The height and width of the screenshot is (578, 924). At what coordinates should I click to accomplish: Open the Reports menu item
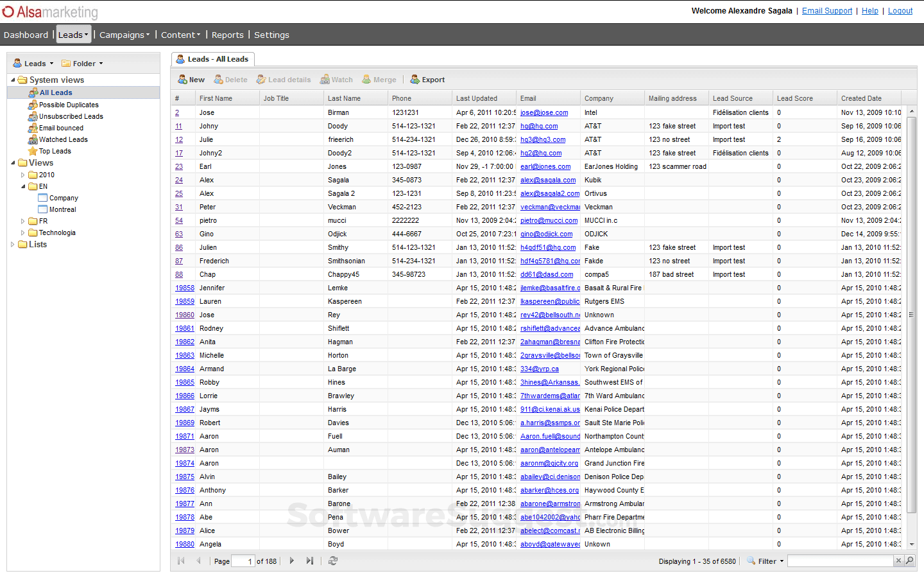pyautogui.click(x=228, y=35)
